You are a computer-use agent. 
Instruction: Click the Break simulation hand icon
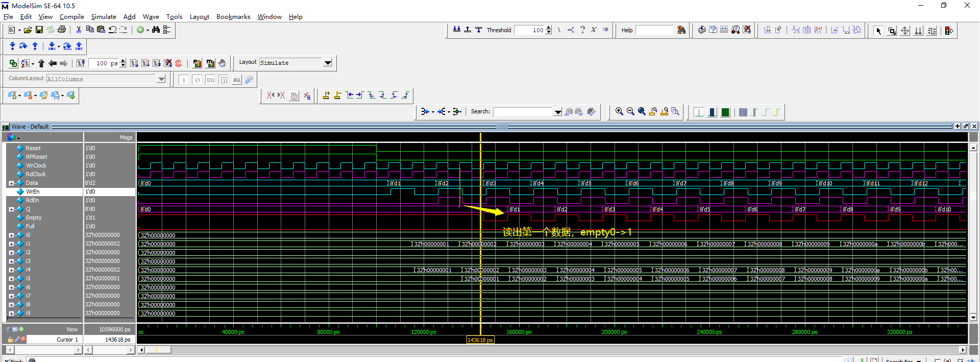(222, 63)
